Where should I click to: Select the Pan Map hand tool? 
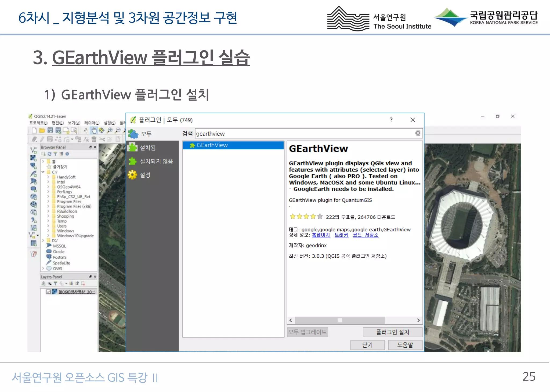click(94, 131)
